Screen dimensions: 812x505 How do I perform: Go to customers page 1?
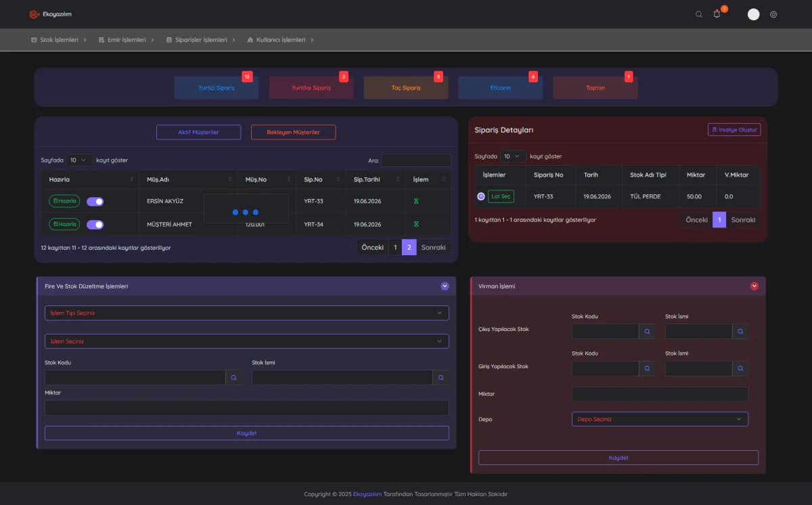[x=395, y=248]
